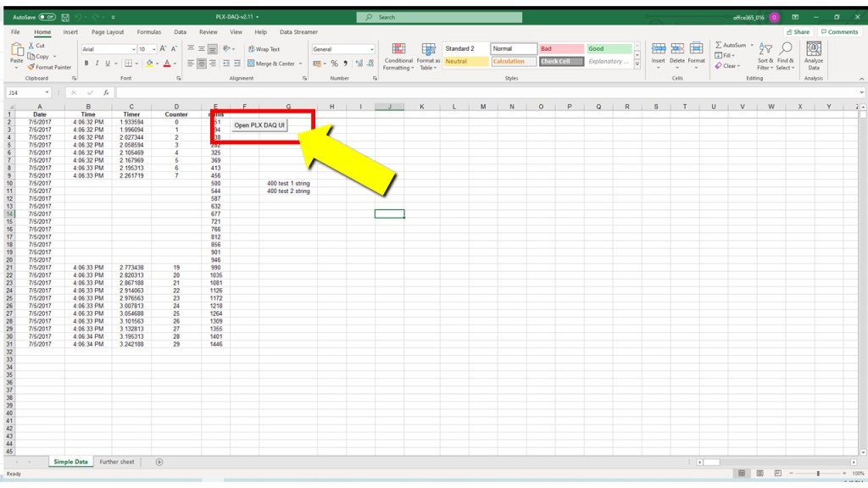The image size is (868, 488).
Task: Switch to the Further sheet tab
Action: [x=117, y=462]
